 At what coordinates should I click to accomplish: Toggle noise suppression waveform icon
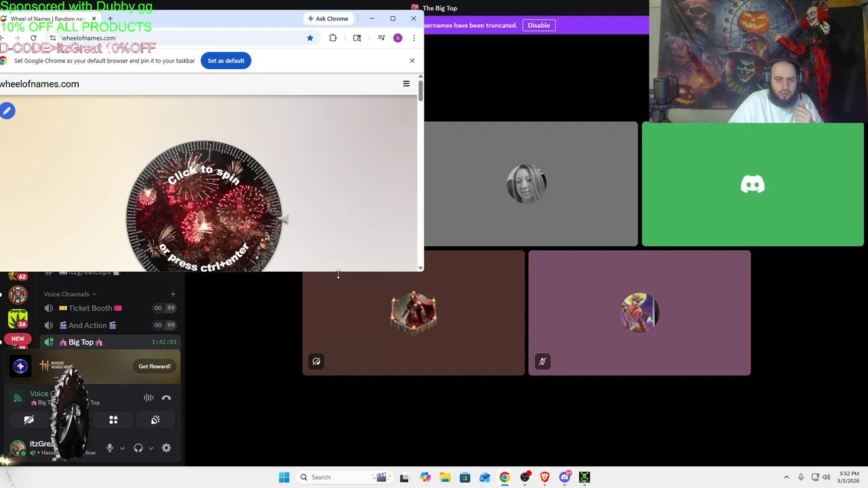pos(149,398)
